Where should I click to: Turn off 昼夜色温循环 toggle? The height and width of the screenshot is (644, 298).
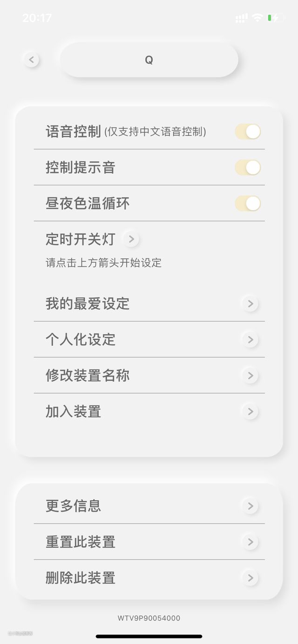[248, 203]
